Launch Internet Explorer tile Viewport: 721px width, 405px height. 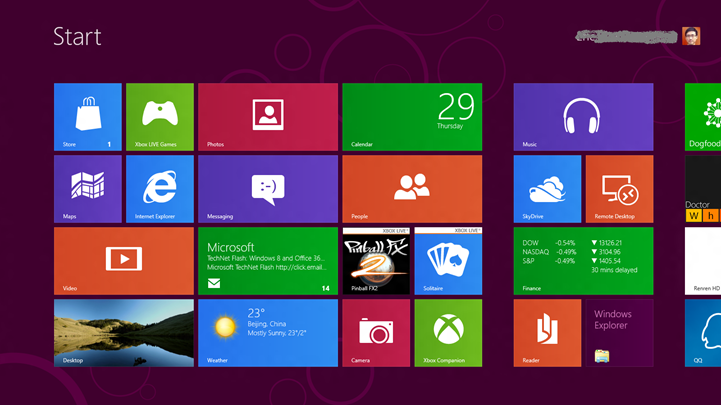point(159,188)
